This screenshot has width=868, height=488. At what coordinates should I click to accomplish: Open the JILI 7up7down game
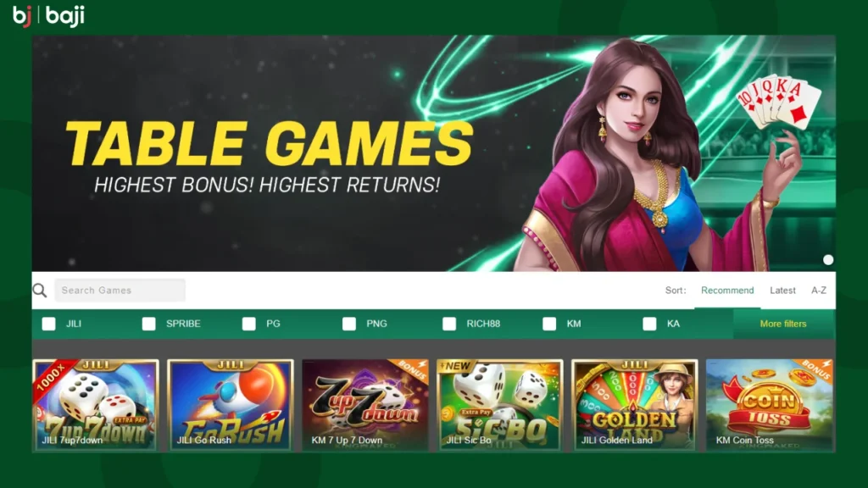point(96,405)
